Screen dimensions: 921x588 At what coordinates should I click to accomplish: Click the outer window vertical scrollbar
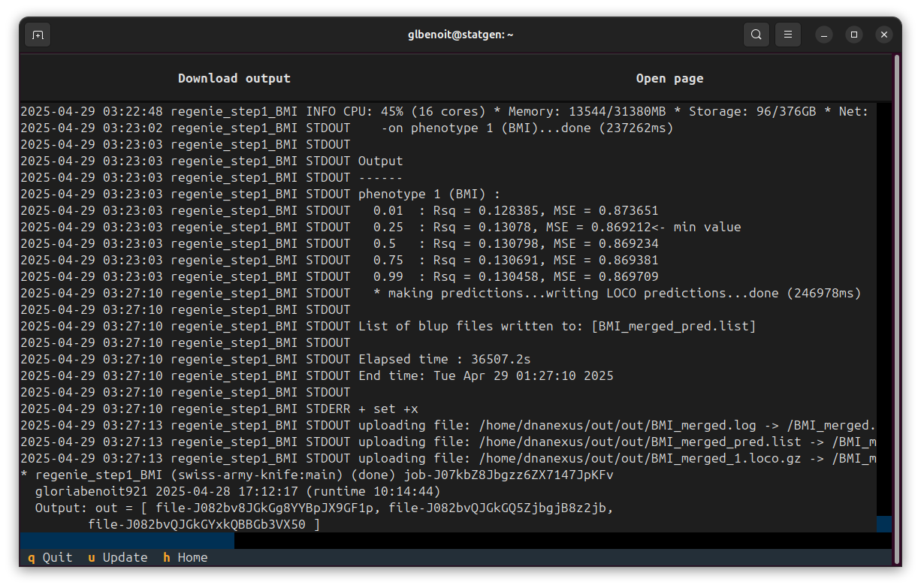coord(897,308)
